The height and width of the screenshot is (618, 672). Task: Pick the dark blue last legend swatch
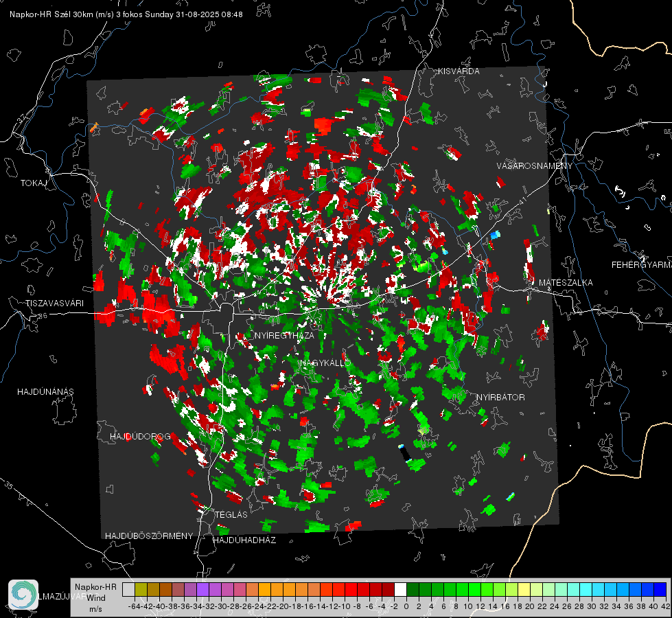pyautogui.click(x=660, y=589)
